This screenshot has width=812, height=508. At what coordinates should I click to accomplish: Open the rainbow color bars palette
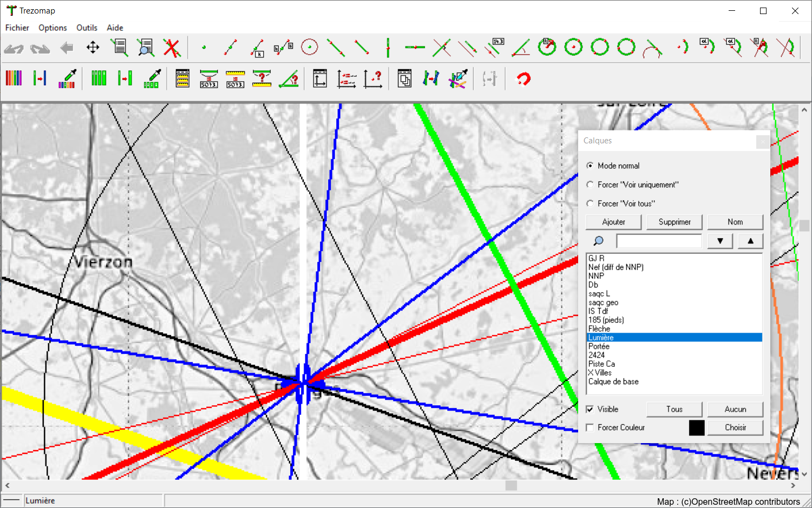click(x=14, y=78)
